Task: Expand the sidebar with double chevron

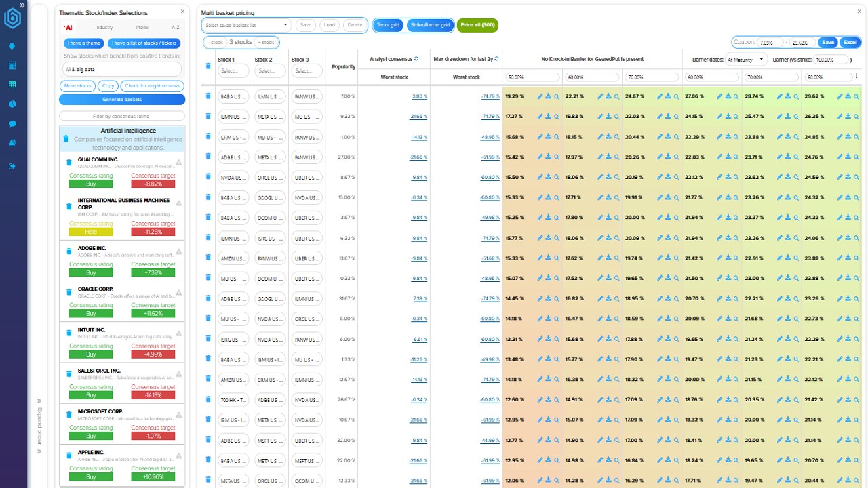Action: pos(22,5)
